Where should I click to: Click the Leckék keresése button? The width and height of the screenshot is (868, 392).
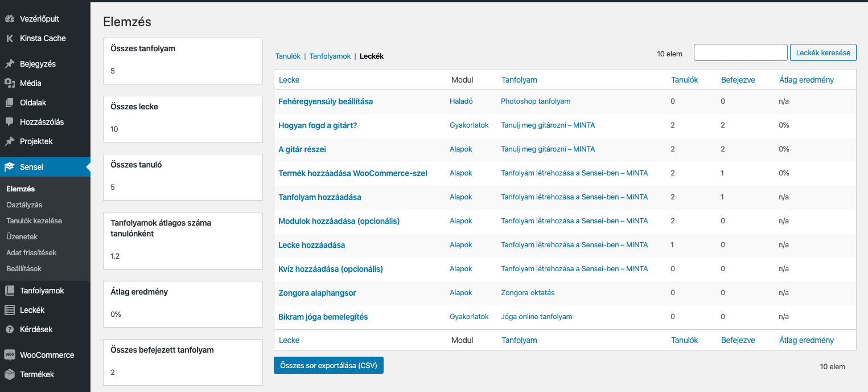click(823, 52)
